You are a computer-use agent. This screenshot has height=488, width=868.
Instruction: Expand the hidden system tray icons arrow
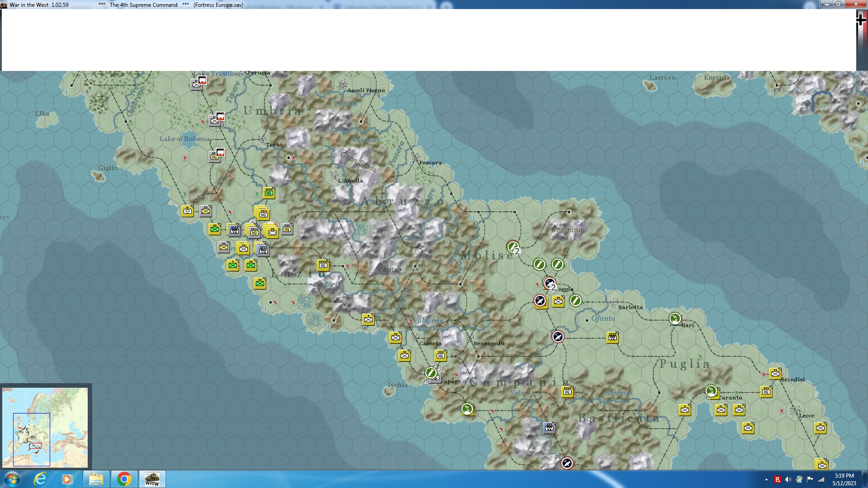coord(766,479)
